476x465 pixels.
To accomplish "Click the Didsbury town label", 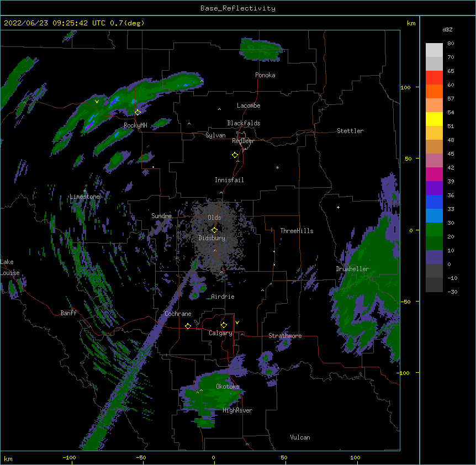I will click(212, 238).
